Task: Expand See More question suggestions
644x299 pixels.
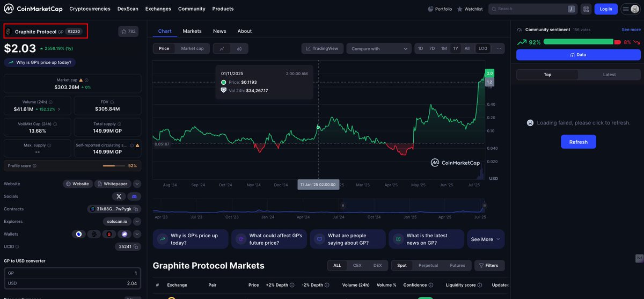Action: pyautogui.click(x=486, y=239)
